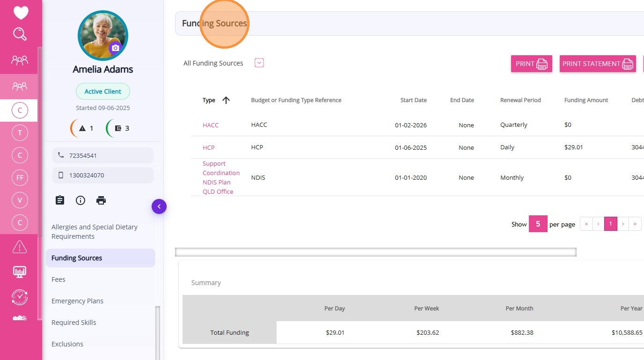Click the heart logo icon
The height and width of the screenshot is (360, 644).
click(21, 13)
